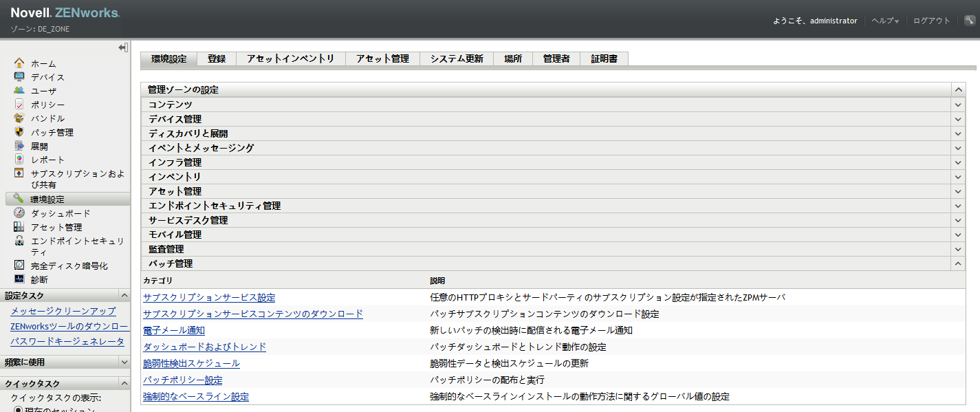Click ZENworksツールのダウンロード link
Viewport: 980px width, 412px height.
click(69, 327)
